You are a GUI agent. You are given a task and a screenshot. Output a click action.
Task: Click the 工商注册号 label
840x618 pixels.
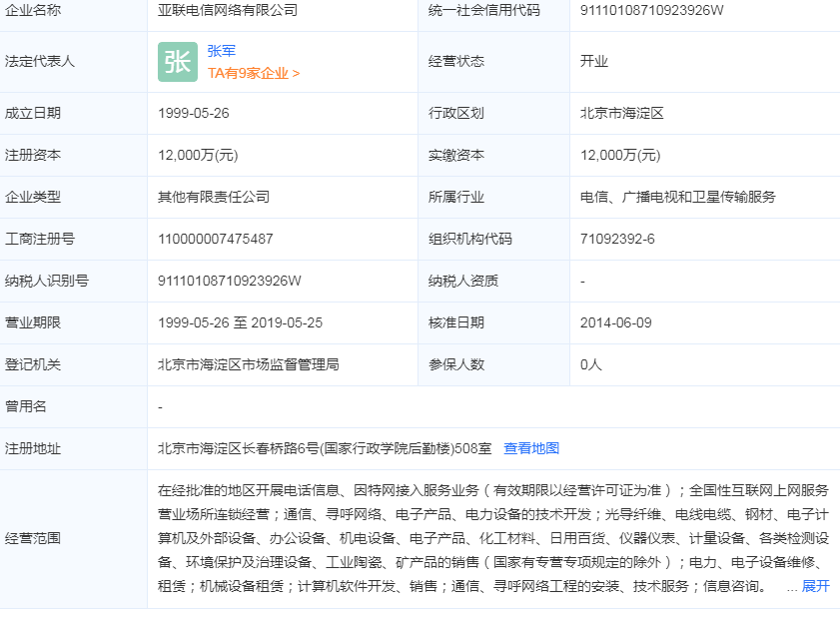(x=40, y=239)
